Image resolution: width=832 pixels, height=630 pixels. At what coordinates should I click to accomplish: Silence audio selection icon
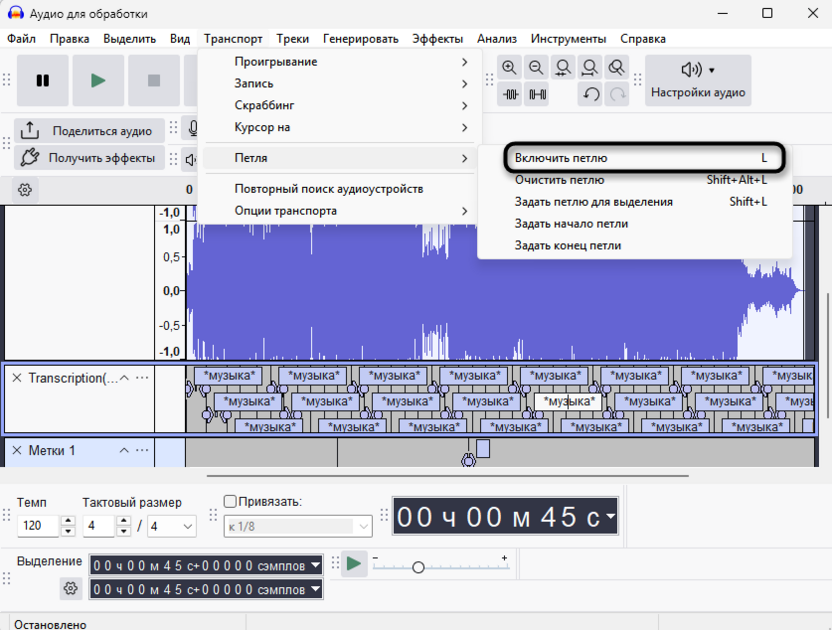click(536, 94)
